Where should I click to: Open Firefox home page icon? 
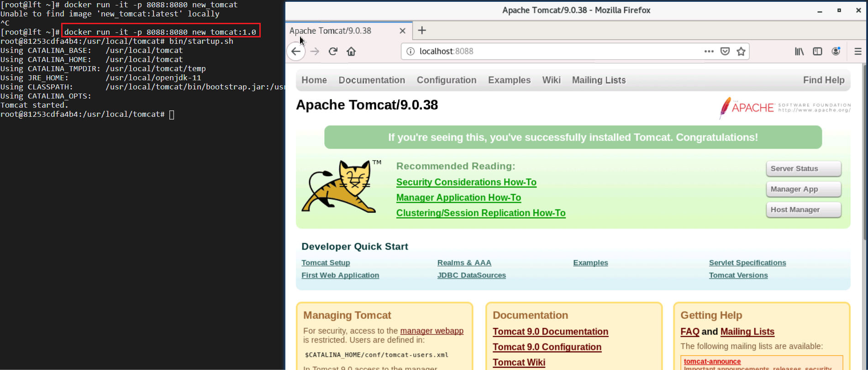coord(351,51)
